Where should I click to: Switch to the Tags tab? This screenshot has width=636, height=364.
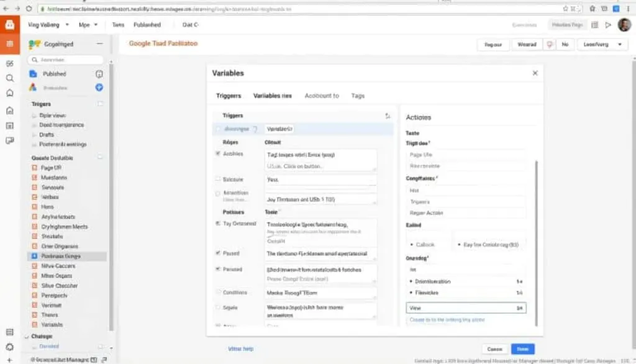358,96
